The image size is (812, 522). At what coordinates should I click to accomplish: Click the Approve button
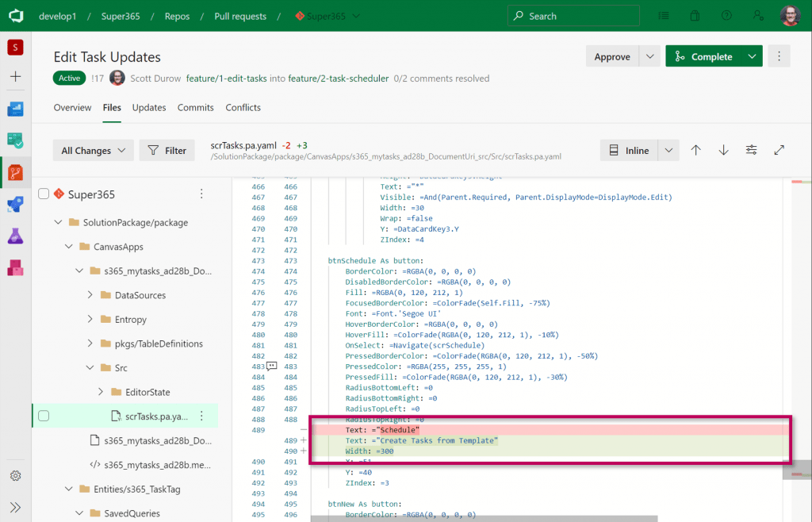[612, 56]
